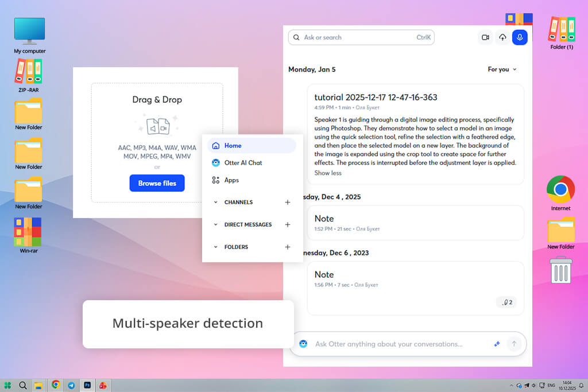
Task: Add a new channel with plus icon
Action: [x=288, y=203]
